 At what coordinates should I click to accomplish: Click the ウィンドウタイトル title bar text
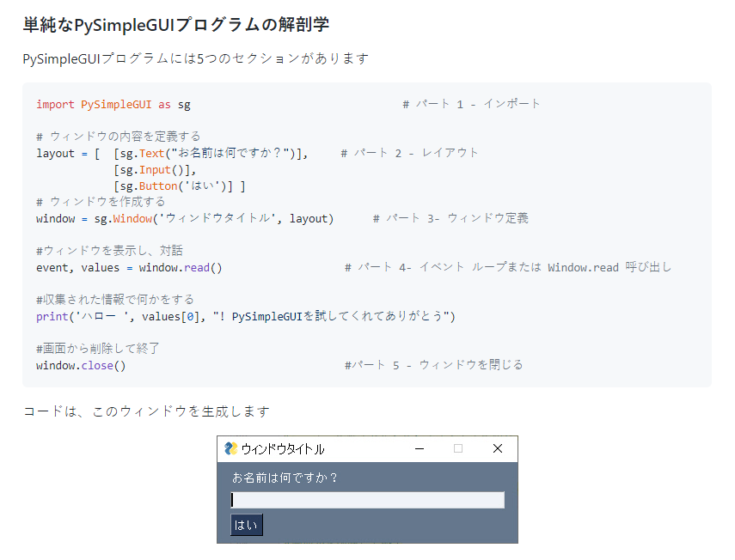(x=283, y=449)
